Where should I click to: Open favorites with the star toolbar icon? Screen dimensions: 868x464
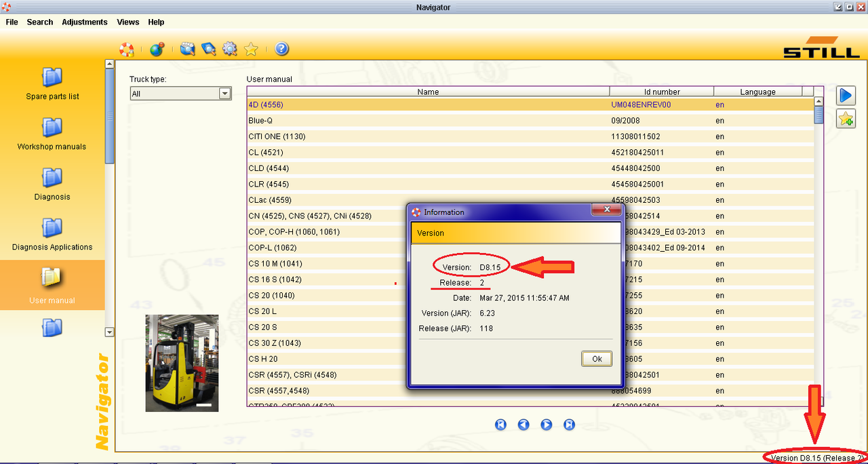point(251,49)
